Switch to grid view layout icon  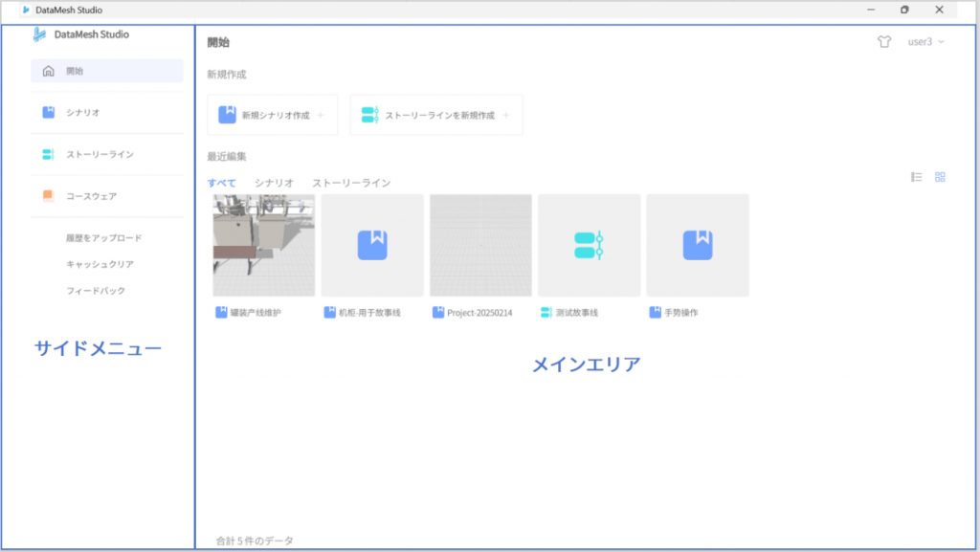(x=940, y=177)
